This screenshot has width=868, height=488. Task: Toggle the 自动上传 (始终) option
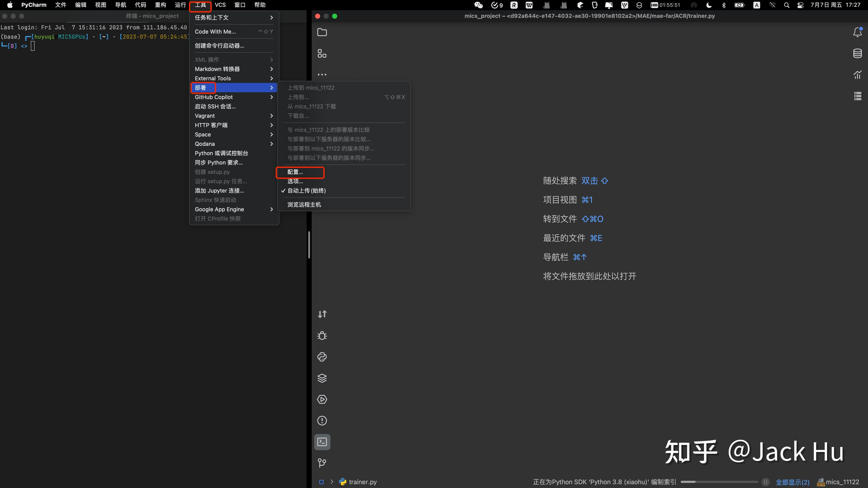[x=307, y=191]
